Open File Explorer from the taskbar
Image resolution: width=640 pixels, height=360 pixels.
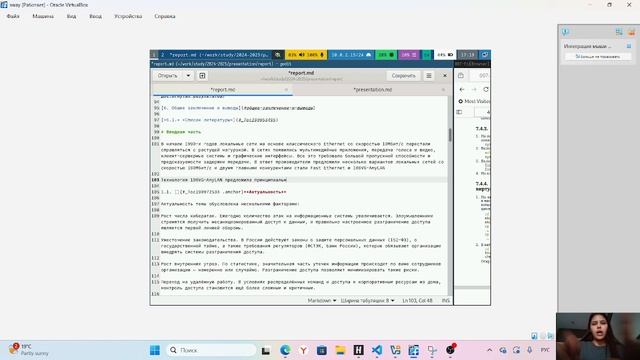coord(340,350)
